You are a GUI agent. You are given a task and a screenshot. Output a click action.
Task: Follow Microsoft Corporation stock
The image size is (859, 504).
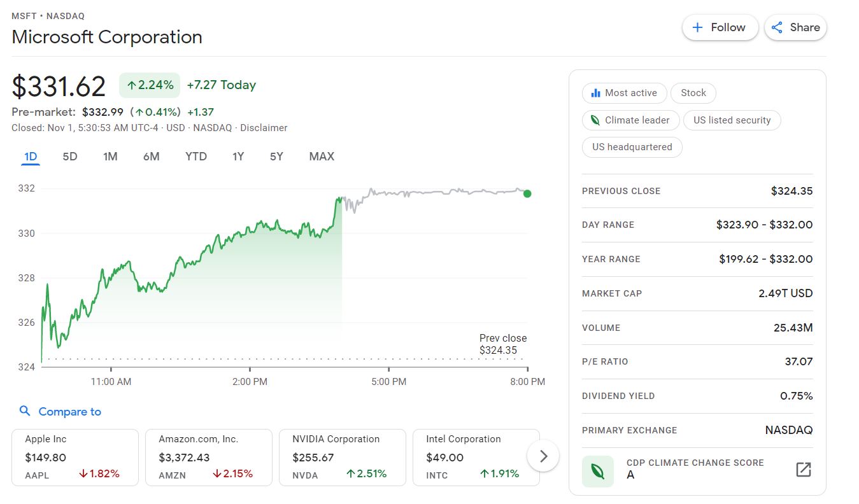point(720,27)
